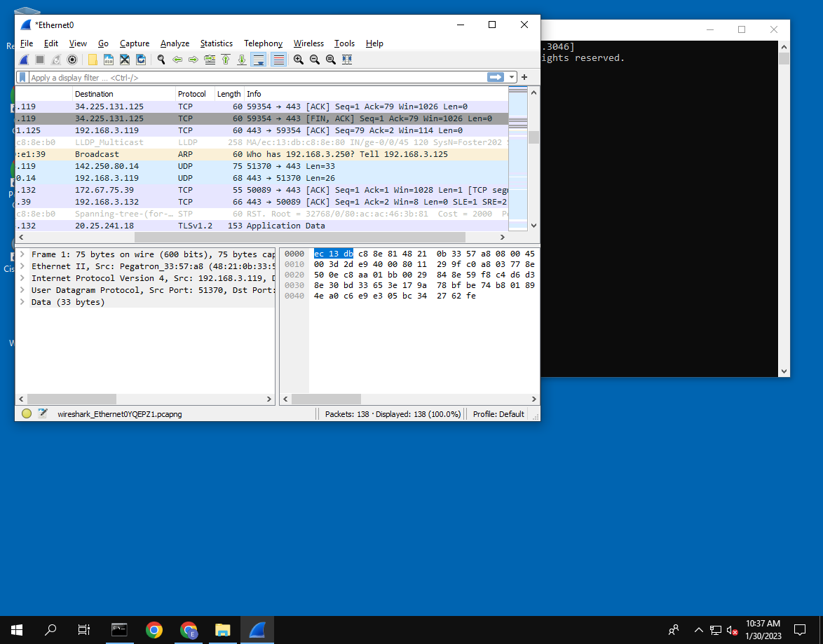Sort by the Info column header

coord(376,94)
